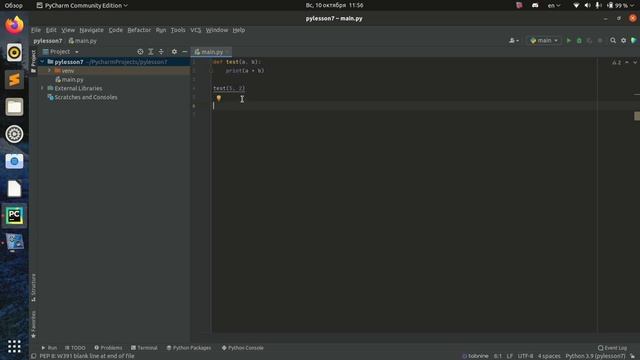Collapse the pylesson7 project root
Viewport: 640px width, 360px height.
tap(42, 62)
